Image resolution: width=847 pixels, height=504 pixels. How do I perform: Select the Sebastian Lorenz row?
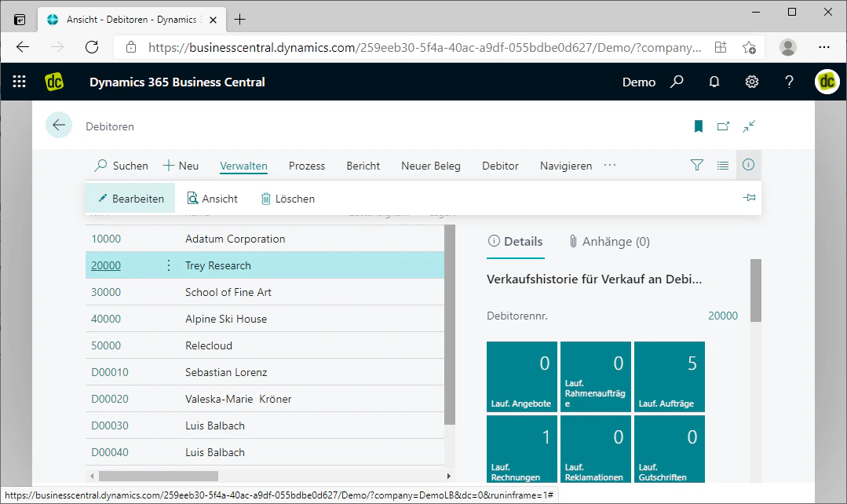(x=265, y=372)
